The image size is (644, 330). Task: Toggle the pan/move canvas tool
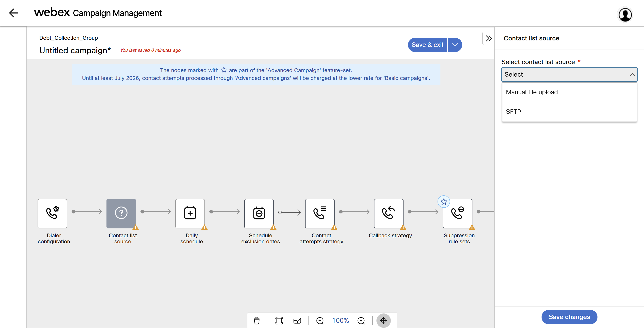click(383, 320)
